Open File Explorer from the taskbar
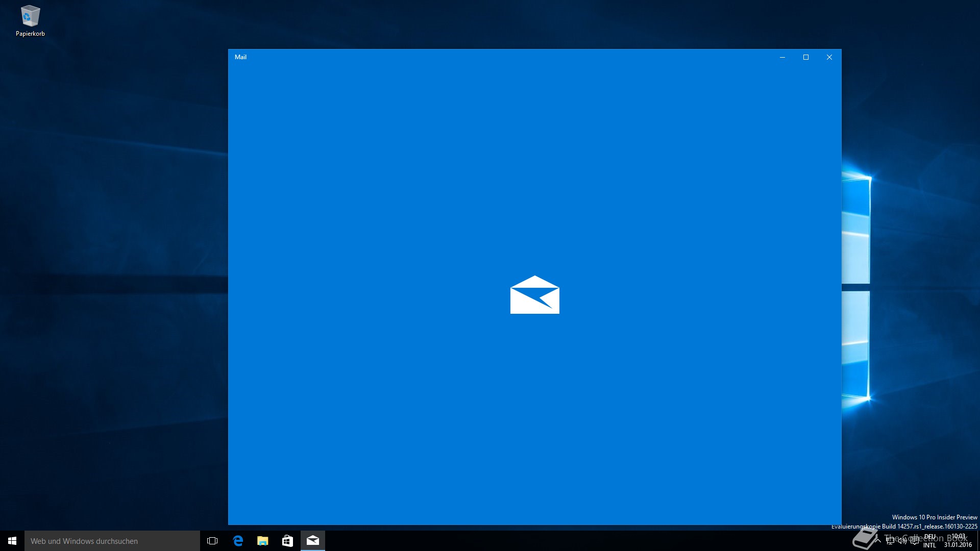Image resolution: width=980 pixels, height=551 pixels. [263, 541]
